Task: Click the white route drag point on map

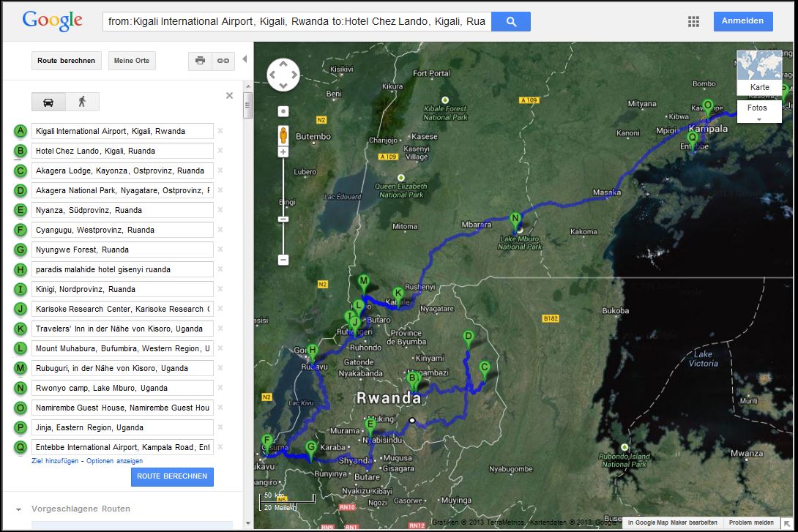Action: (412, 421)
